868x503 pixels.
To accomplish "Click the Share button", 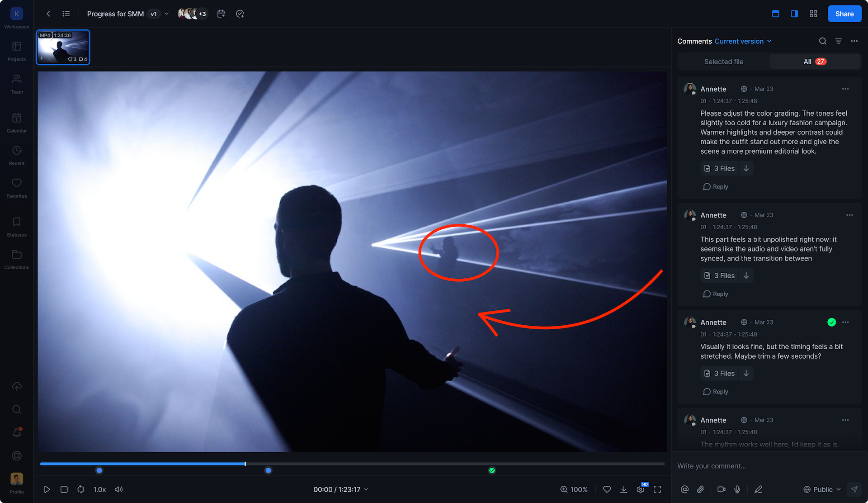I will [x=844, y=14].
